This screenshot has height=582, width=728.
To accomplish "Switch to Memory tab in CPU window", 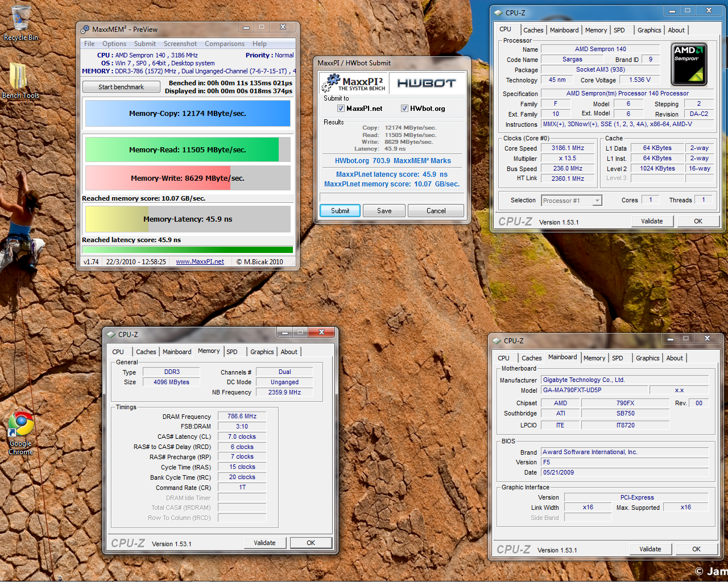I will [x=596, y=30].
